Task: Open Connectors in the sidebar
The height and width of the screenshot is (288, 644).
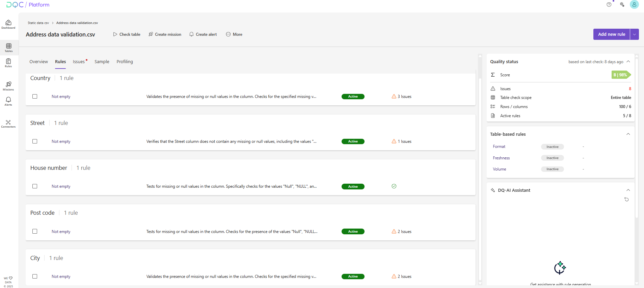Action: [8, 124]
